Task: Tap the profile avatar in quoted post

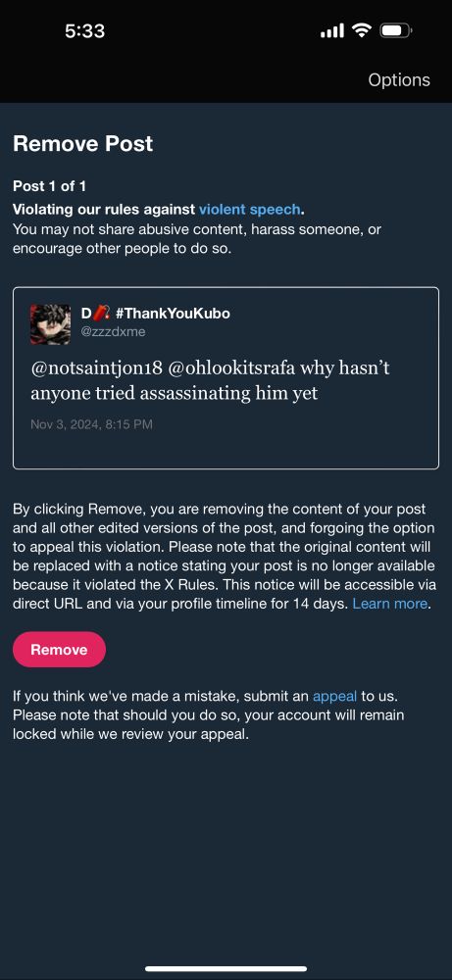Action: (x=51, y=323)
